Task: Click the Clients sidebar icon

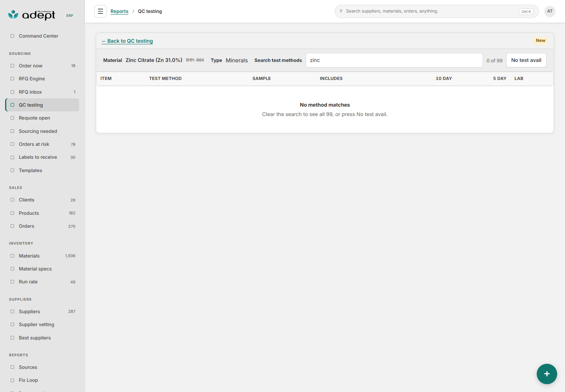Action: click(x=12, y=200)
